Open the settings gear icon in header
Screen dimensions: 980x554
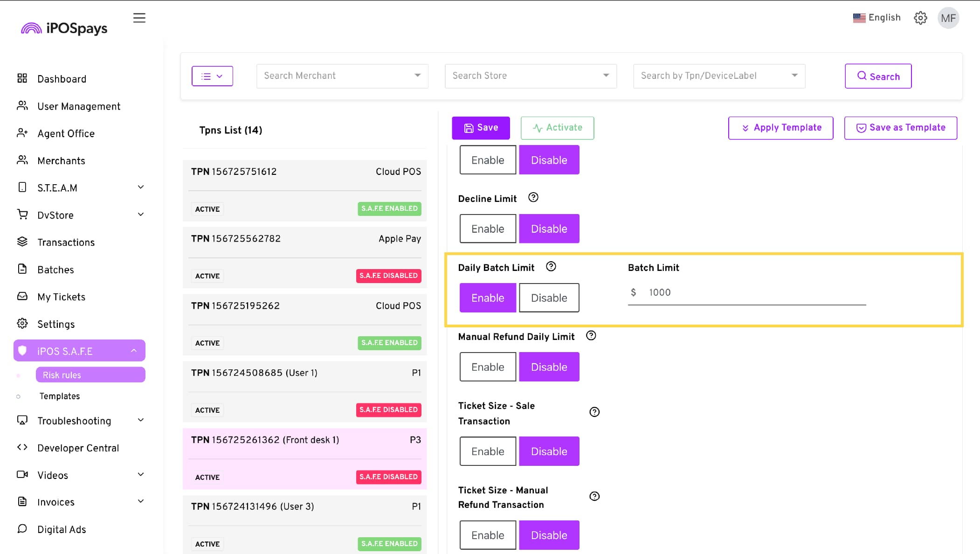[920, 18]
